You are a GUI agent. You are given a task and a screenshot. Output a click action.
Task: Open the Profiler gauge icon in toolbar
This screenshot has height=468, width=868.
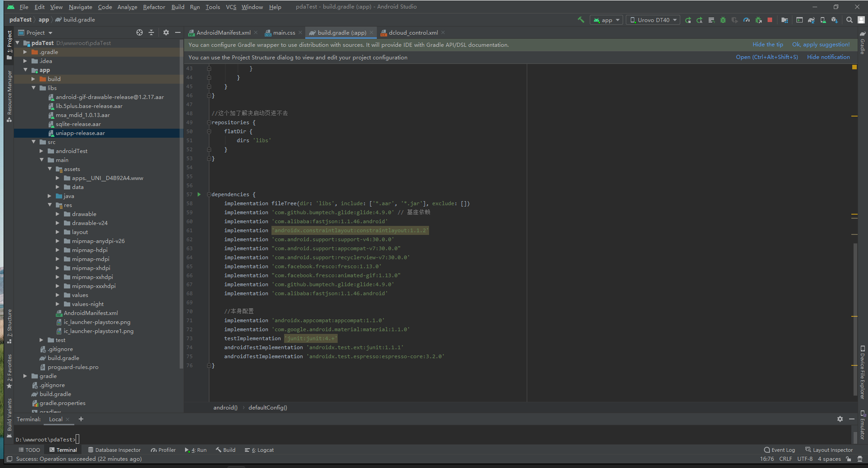click(x=746, y=20)
